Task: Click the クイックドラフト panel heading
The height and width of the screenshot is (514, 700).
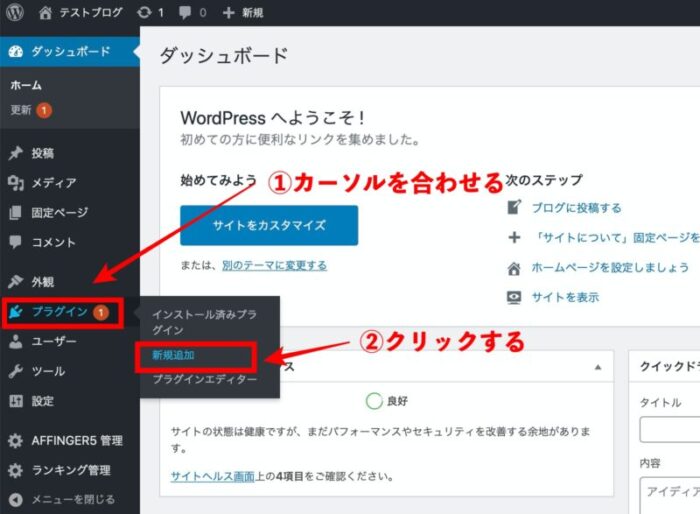Action: pyautogui.click(x=670, y=367)
